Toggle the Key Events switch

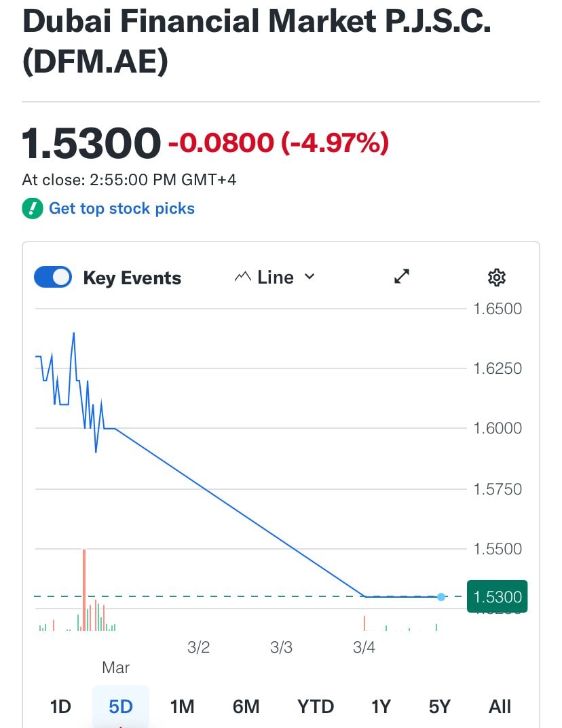pyautogui.click(x=53, y=277)
